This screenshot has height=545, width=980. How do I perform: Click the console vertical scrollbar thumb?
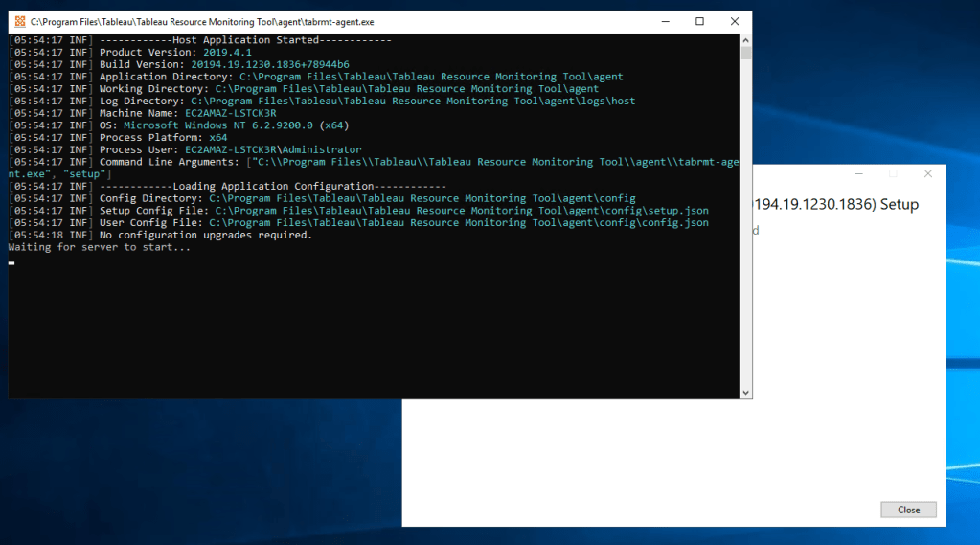tap(745, 53)
